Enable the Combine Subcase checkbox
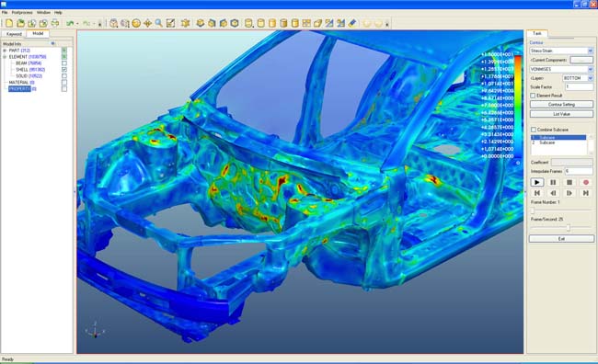Screen dimensions: 598x364 click(534, 130)
